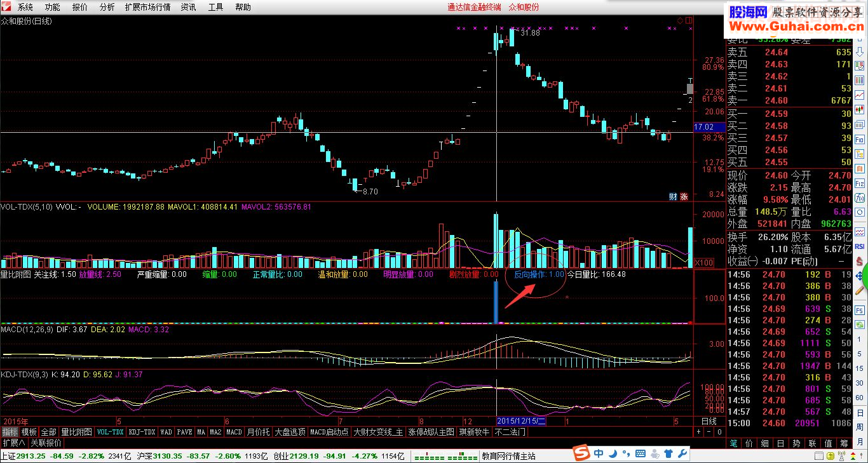Switch to the 联 related tab

click(x=812, y=443)
